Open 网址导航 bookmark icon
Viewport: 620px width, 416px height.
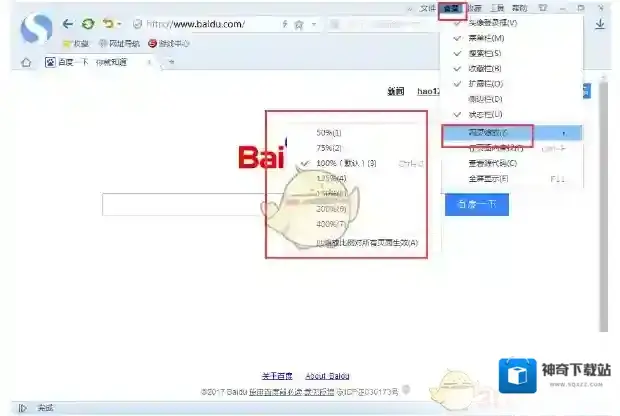[103, 43]
